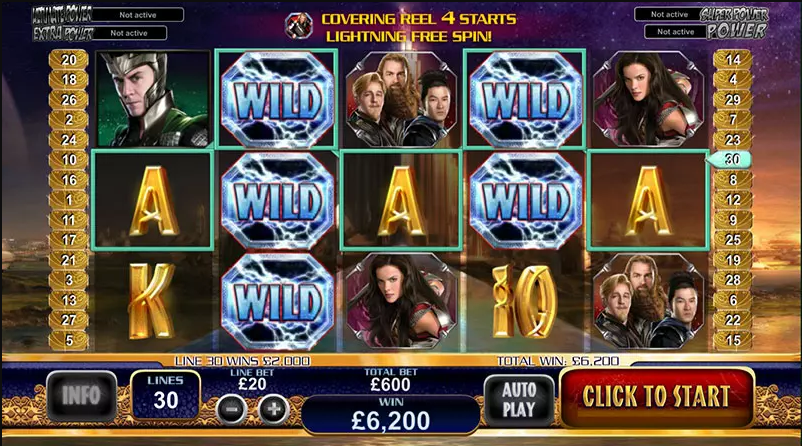Image resolution: width=802 pixels, height=446 pixels.
Task: Click the Loki symbol on reel one
Action: tap(153, 99)
